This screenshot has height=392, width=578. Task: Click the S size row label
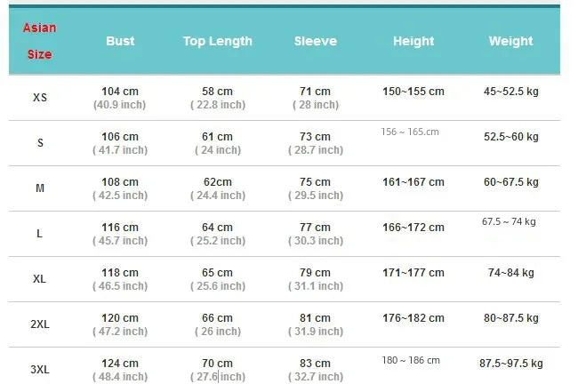pos(40,143)
